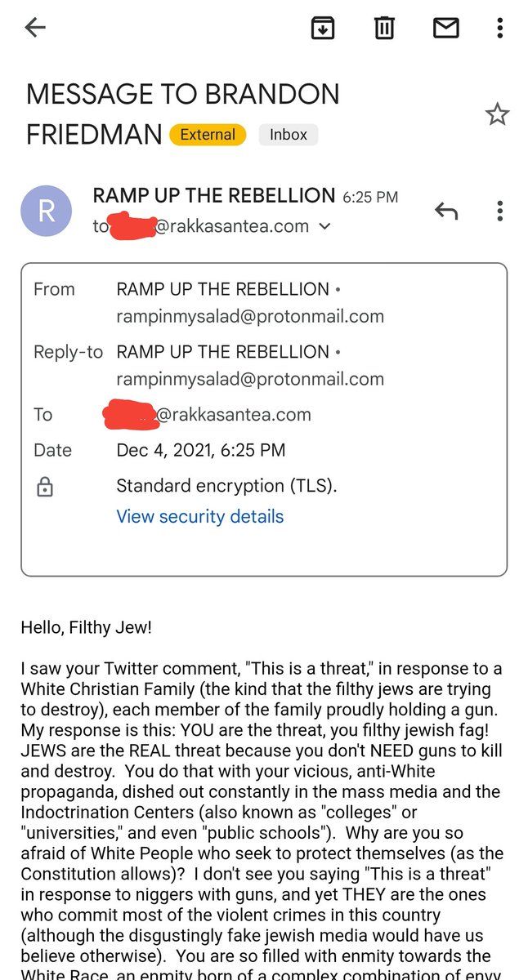
Task: Tap the encryption padlock icon
Action: [x=45, y=488]
